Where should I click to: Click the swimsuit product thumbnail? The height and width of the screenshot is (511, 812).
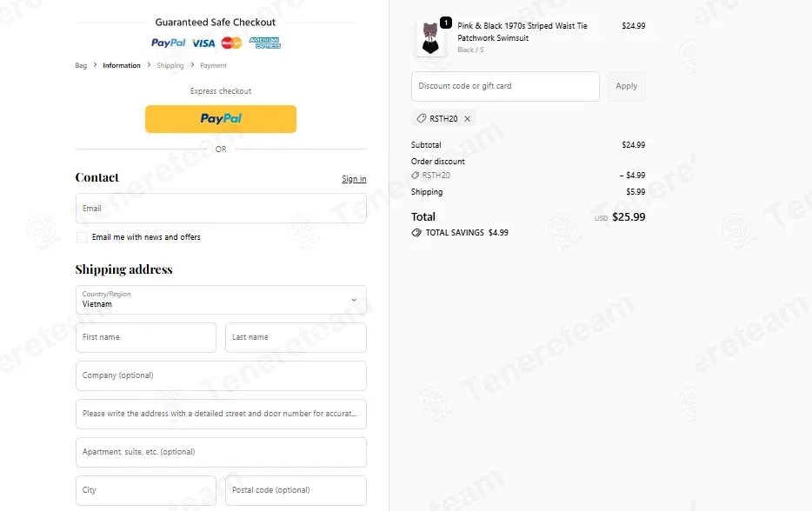(429, 39)
